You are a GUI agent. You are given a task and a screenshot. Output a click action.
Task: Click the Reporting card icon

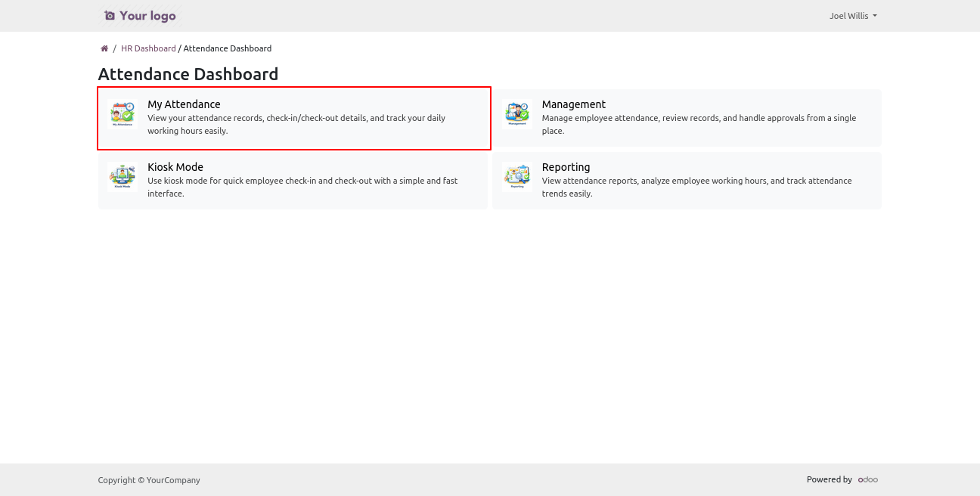pos(516,176)
